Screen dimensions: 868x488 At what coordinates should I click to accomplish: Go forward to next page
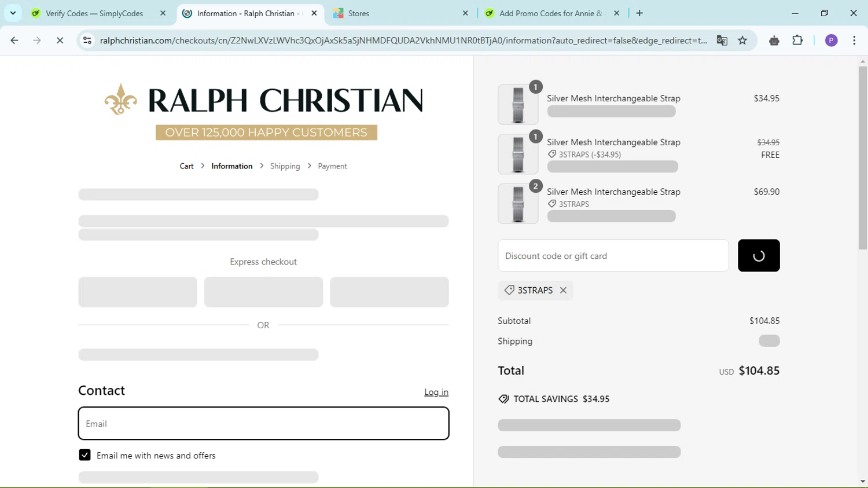pyautogui.click(x=37, y=41)
